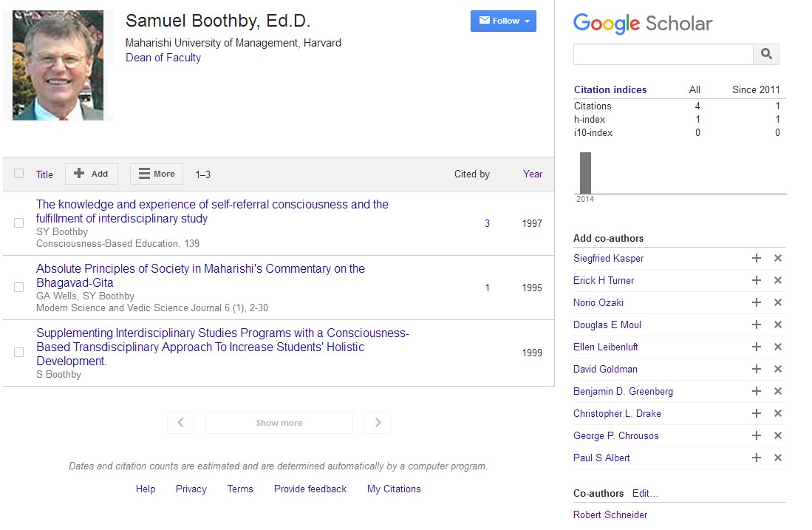Add Norio Ozaki via plus icon

[756, 302]
